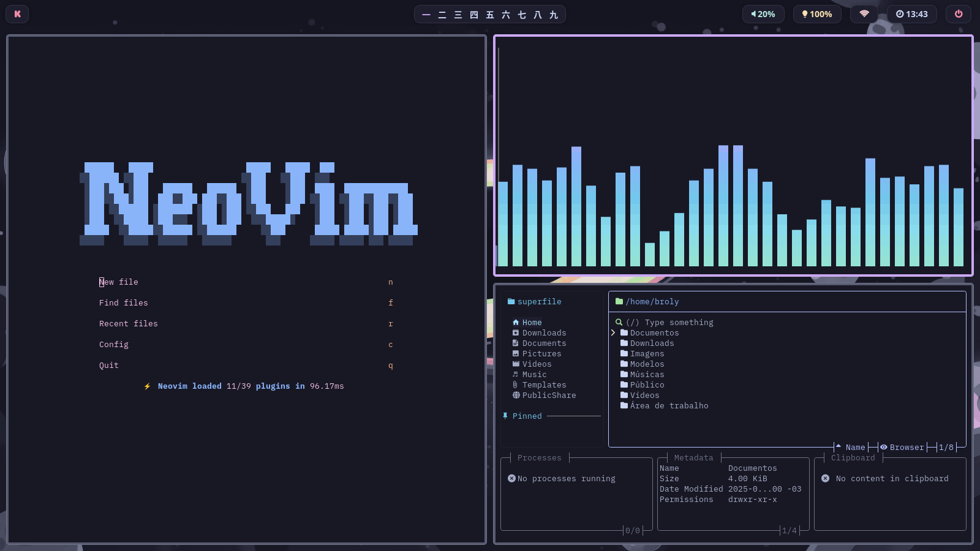Expand the Documentos folder chevron
This screenshot has height=551, width=980.
coord(613,333)
